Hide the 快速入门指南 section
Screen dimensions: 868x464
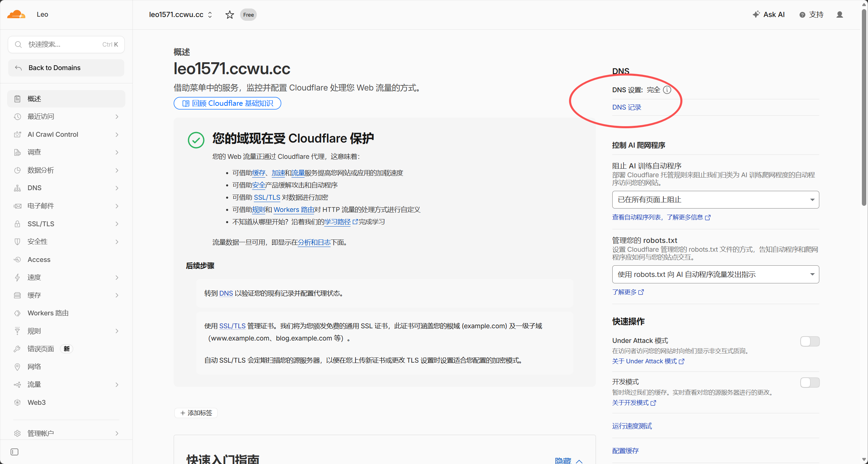tap(569, 461)
